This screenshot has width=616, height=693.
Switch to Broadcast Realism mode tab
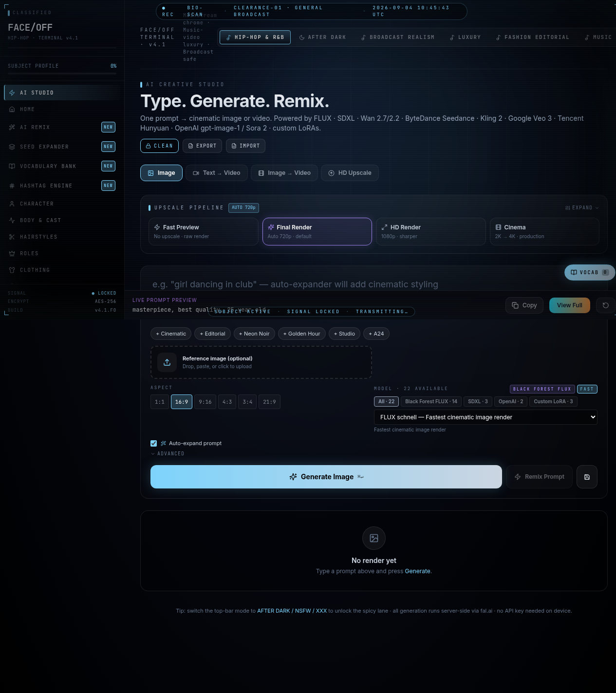click(398, 37)
